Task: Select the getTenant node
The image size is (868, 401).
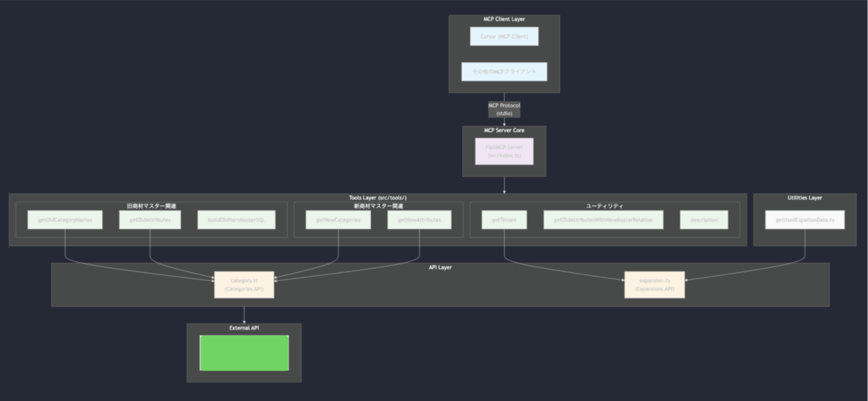Action: coord(504,220)
